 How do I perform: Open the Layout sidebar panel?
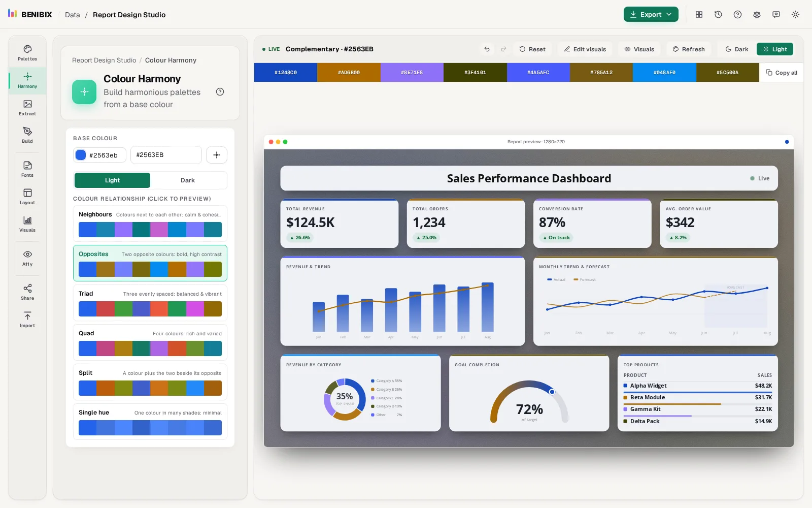(x=27, y=197)
